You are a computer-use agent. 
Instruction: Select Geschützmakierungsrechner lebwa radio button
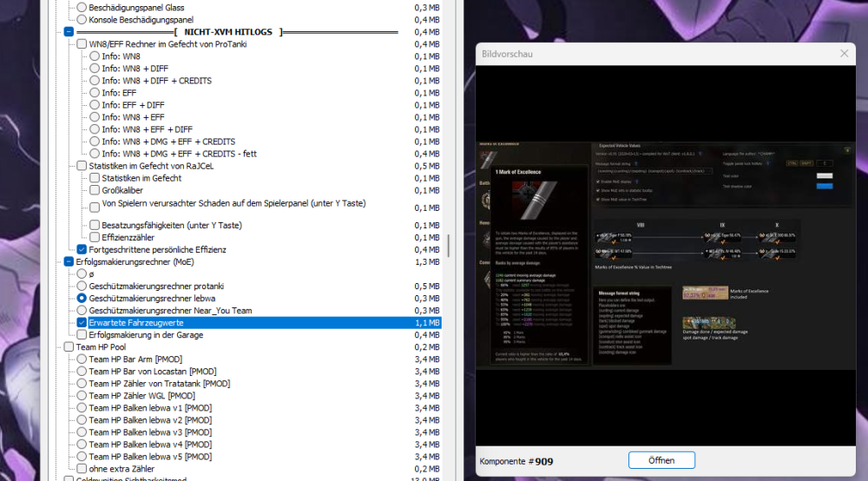tap(82, 298)
